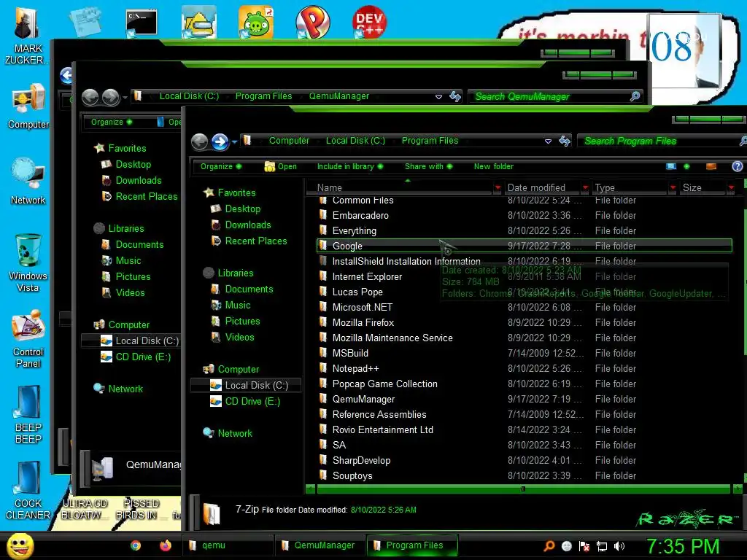Image resolution: width=747 pixels, height=560 pixels.
Task: Open the Computer desktop icon
Action: (x=28, y=106)
